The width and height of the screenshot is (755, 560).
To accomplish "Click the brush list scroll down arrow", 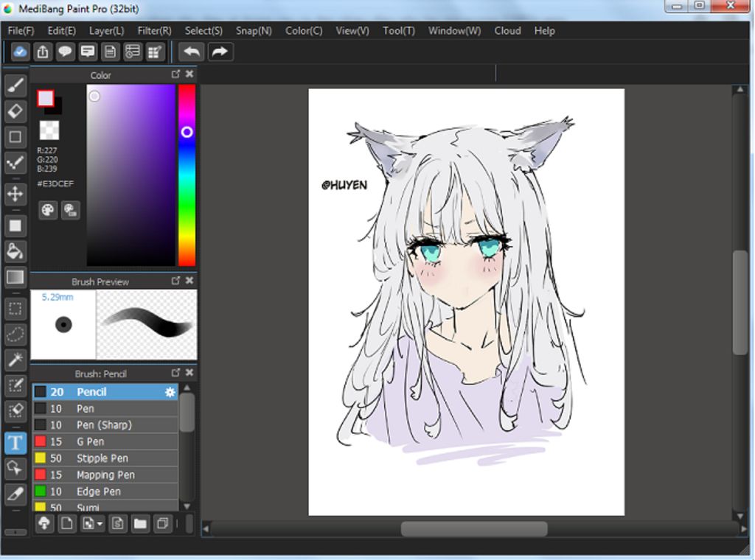I will (187, 506).
